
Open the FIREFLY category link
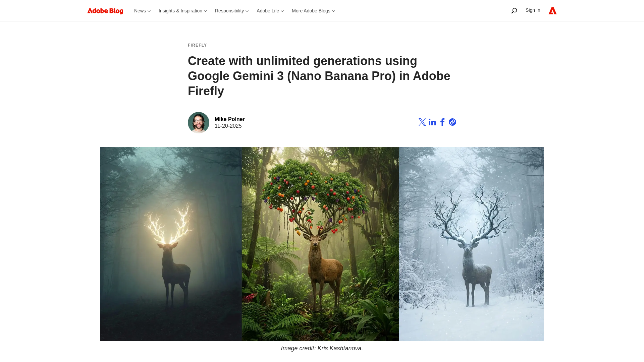coord(197,45)
